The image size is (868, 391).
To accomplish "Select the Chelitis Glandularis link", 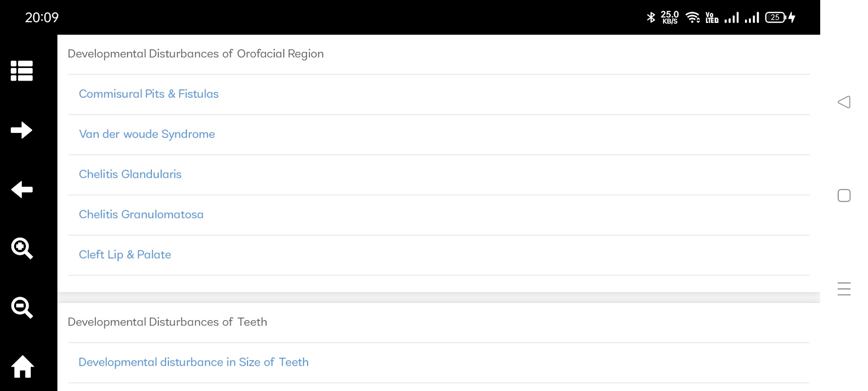I will pyautogui.click(x=130, y=174).
